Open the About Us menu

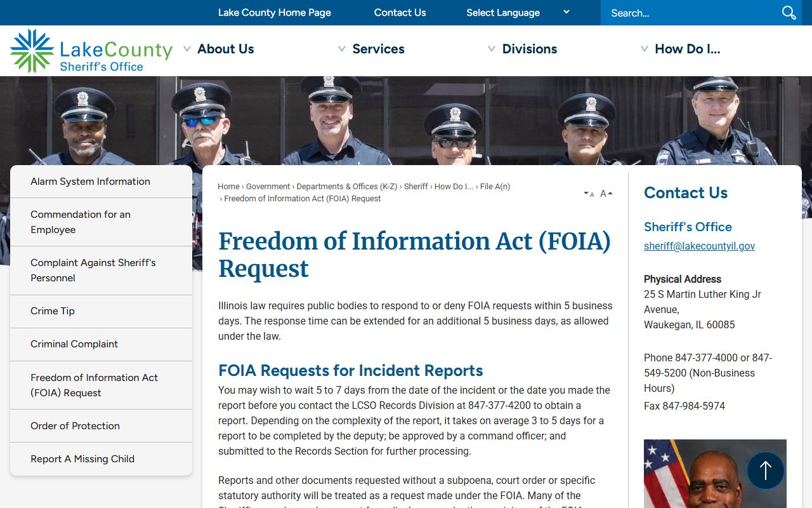pyautogui.click(x=226, y=49)
